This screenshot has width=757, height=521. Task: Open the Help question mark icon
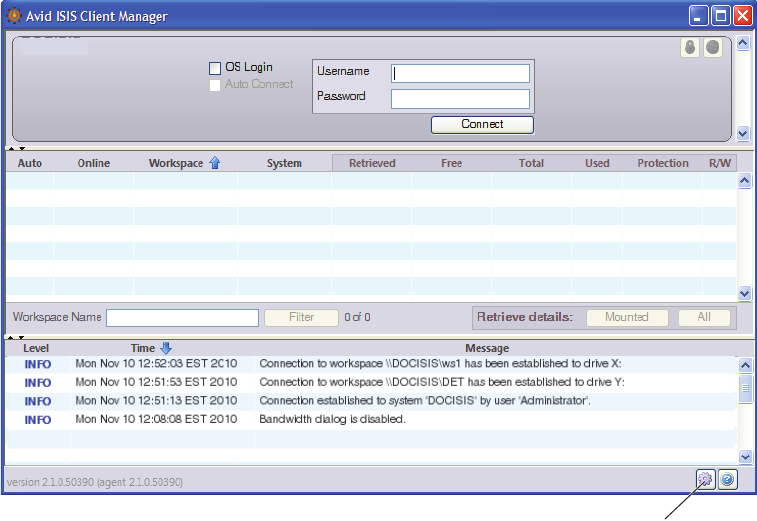[x=728, y=479]
